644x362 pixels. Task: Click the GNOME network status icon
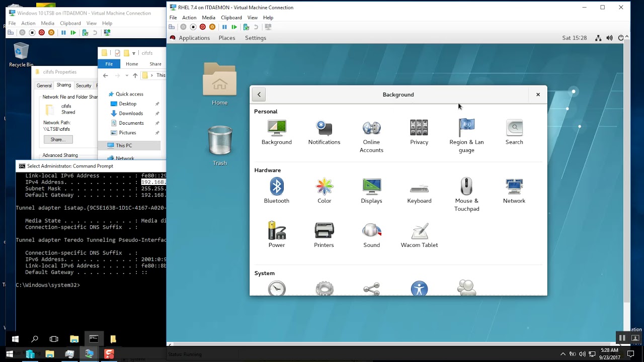coord(598,38)
